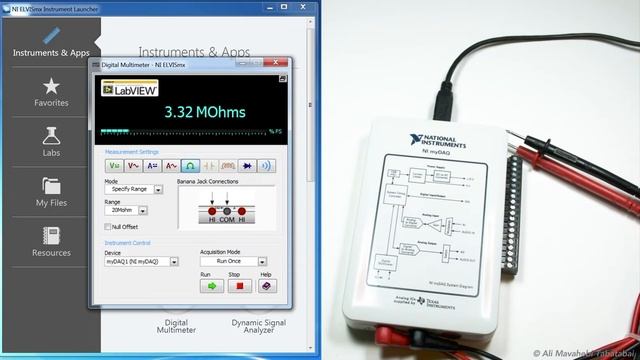Toggle the display resize icon in multimeter
Viewport: 640px width, 360px height.
(x=282, y=79)
